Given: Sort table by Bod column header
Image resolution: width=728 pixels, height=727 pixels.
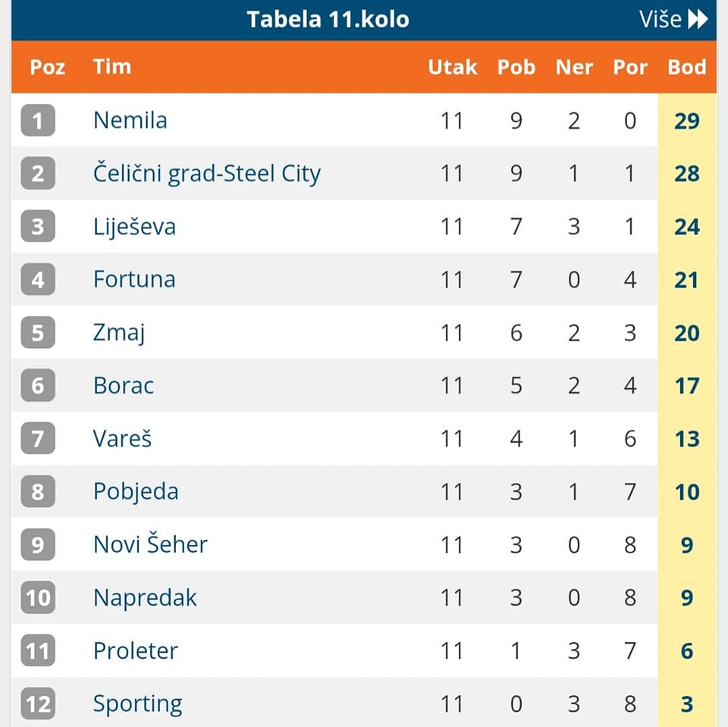Looking at the screenshot, I should pyautogui.click(x=686, y=67).
